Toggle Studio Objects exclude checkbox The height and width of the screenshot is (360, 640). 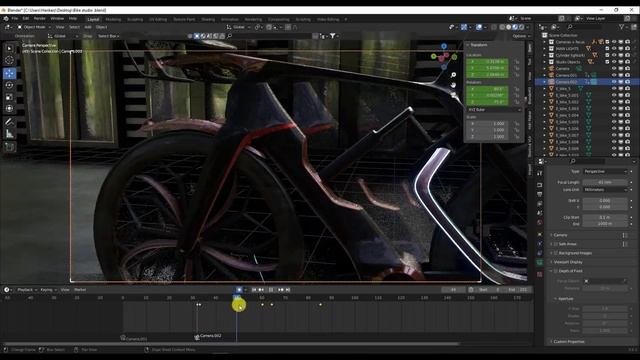pyautogui.click(x=607, y=62)
